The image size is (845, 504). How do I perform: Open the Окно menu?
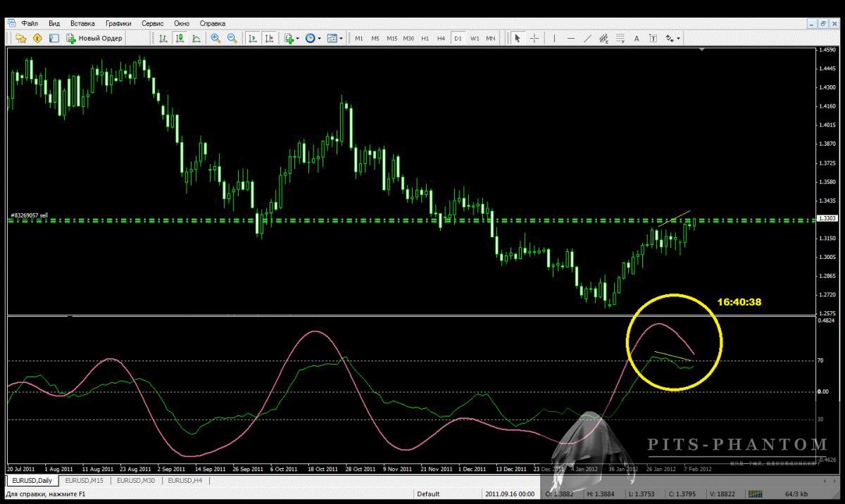(x=182, y=23)
